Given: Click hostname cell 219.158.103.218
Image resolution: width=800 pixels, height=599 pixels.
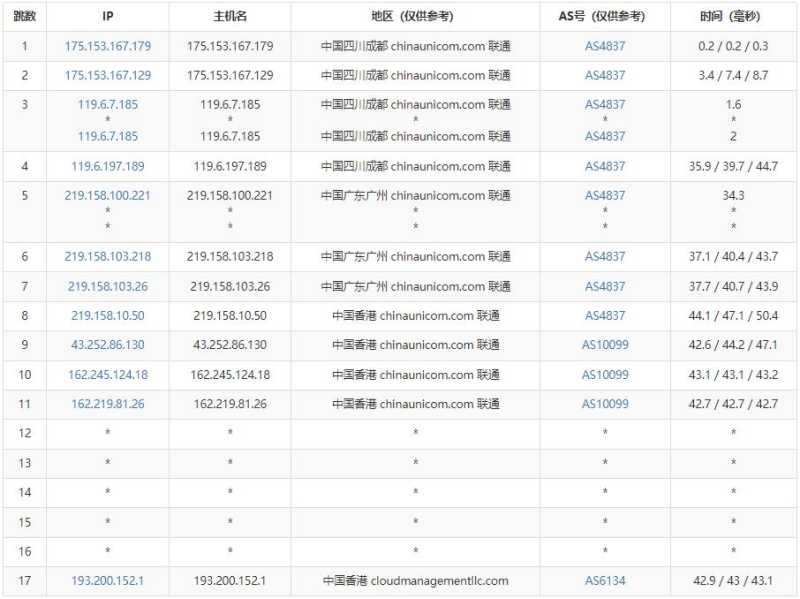Looking at the screenshot, I should point(230,256).
